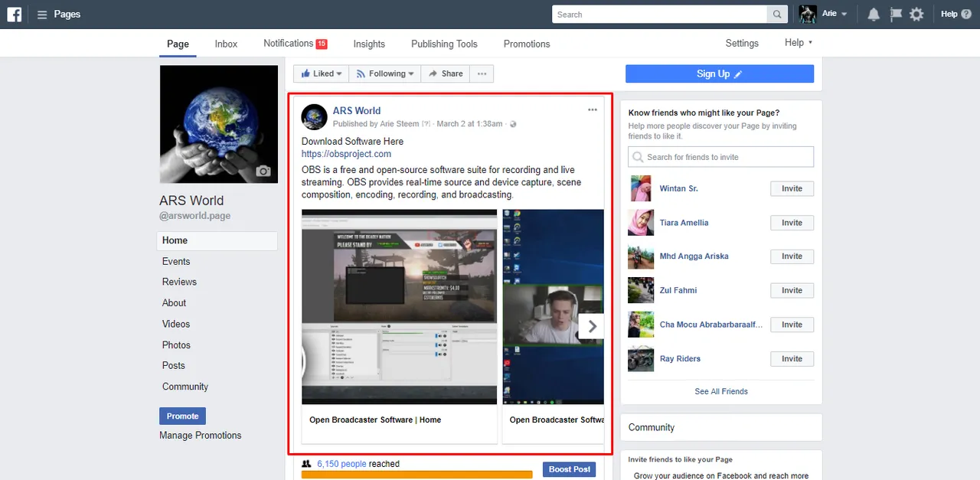
Task: Open the Insights tab
Action: (369, 44)
